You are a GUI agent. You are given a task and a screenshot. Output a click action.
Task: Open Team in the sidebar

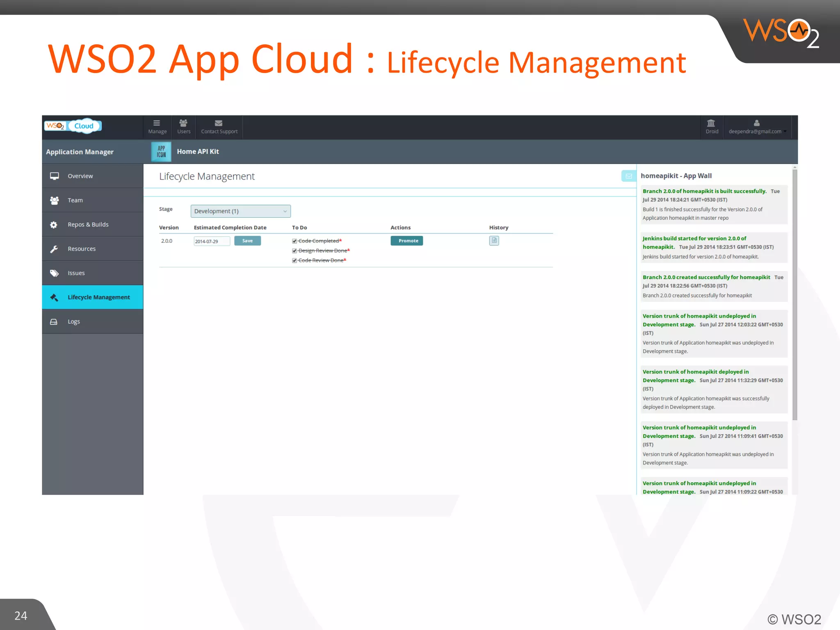coord(93,200)
